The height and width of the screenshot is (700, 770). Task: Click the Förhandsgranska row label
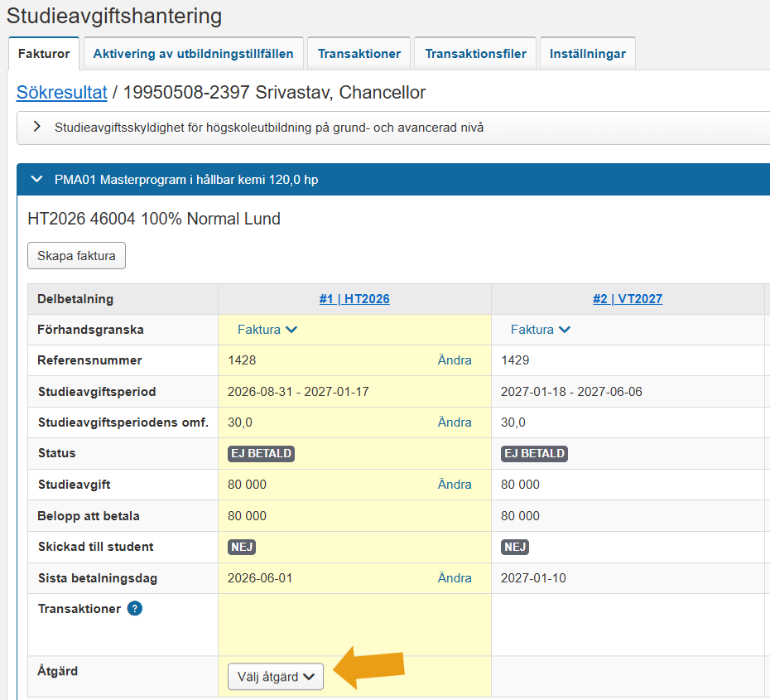90,330
